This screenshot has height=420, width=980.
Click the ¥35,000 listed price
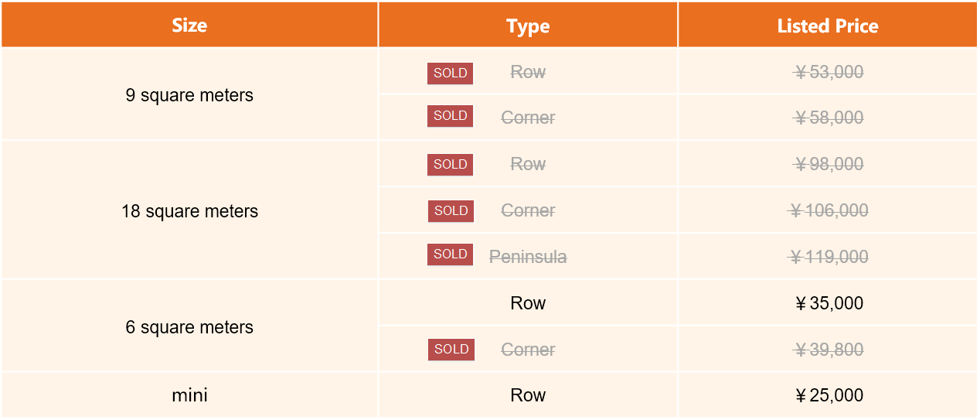pos(828,303)
